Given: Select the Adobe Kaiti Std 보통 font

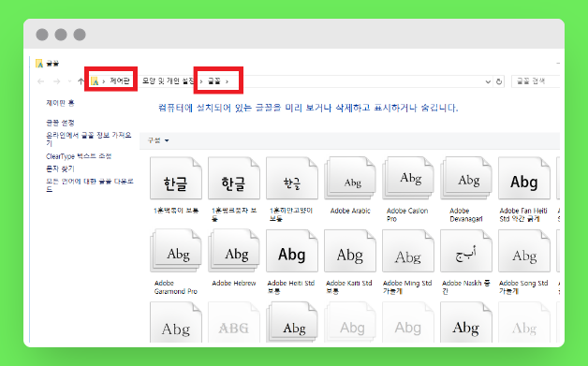Looking at the screenshot, I should 350,262.
